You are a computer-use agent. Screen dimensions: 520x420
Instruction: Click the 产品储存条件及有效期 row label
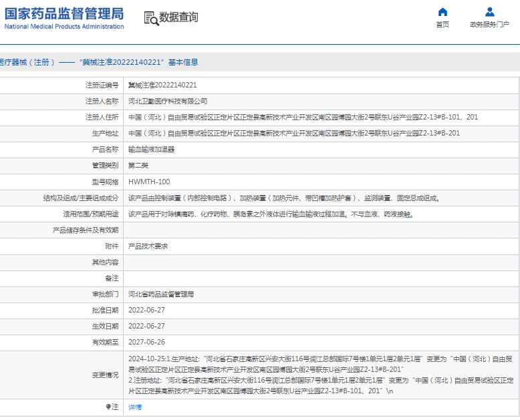coord(86,230)
